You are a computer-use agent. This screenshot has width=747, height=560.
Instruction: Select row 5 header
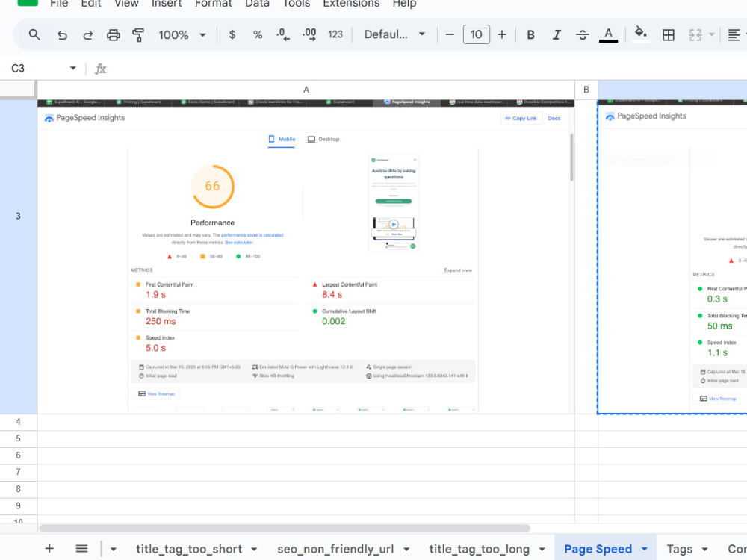point(18,438)
